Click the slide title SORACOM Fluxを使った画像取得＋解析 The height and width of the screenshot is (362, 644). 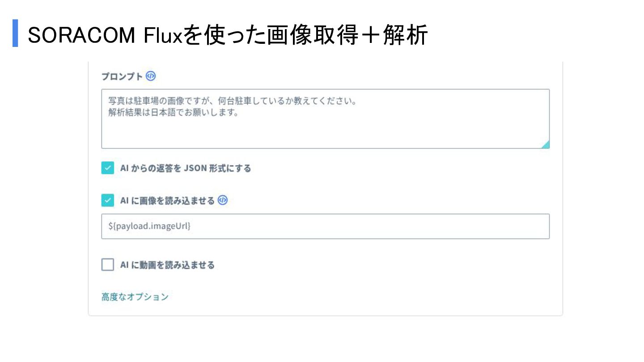(228, 35)
